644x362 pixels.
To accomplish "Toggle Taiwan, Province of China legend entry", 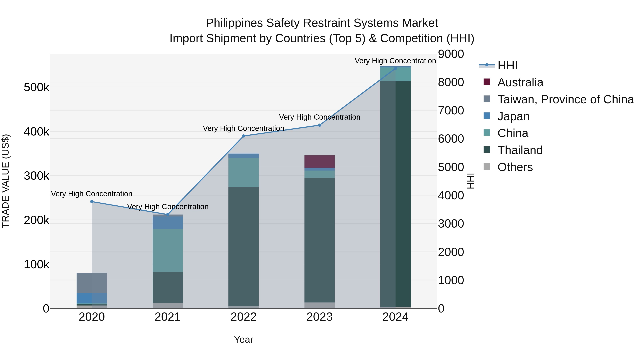I will (559, 99).
